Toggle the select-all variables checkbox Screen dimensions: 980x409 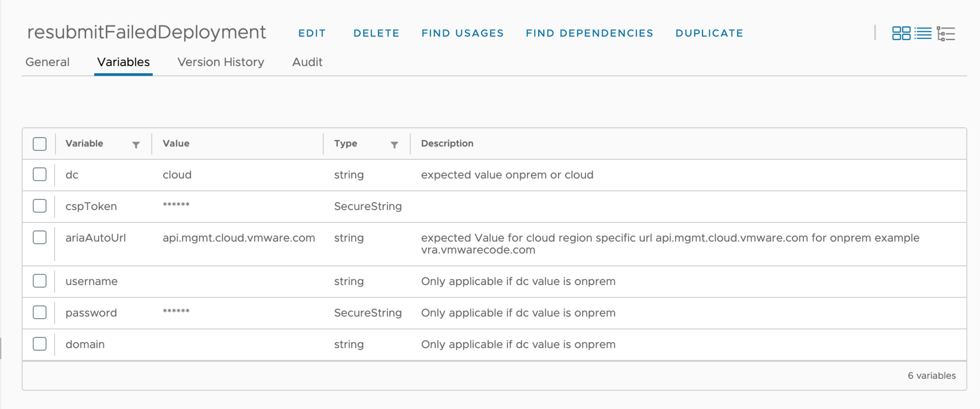(40, 144)
